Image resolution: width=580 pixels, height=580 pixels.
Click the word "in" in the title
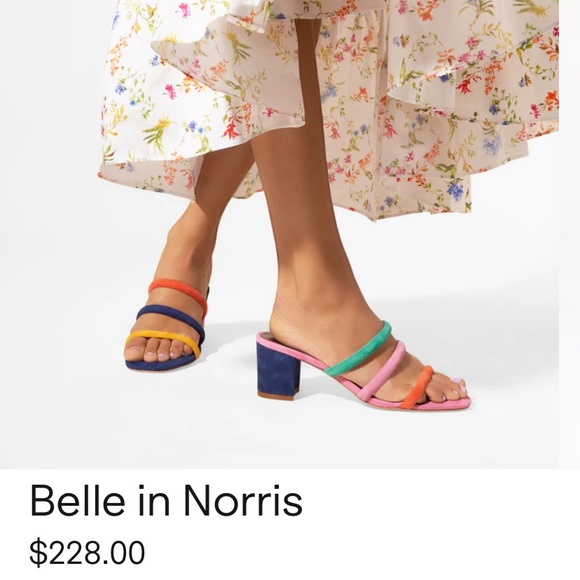[154, 501]
